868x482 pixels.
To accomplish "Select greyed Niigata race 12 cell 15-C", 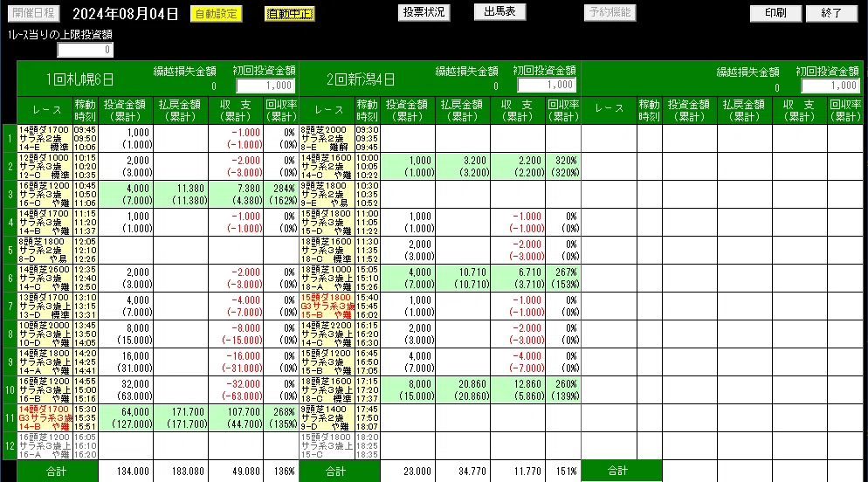I will click(x=327, y=446).
